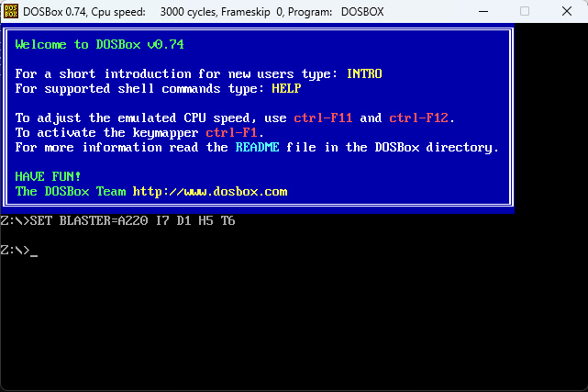Image resolution: width=588 pixels, height=392 pixels.
Task: Click The DOSBox Team text
Action: pyautogui.click(x=71, y=191)
